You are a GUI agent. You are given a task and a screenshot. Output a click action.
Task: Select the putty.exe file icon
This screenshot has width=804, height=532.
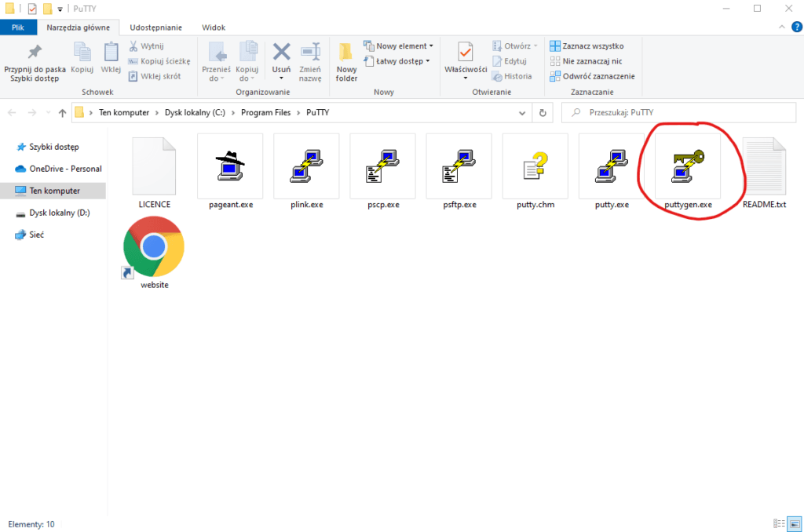611,172
